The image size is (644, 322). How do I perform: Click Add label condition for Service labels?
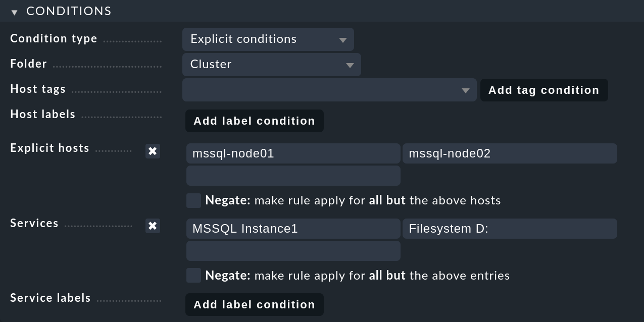tap(254, 304)
